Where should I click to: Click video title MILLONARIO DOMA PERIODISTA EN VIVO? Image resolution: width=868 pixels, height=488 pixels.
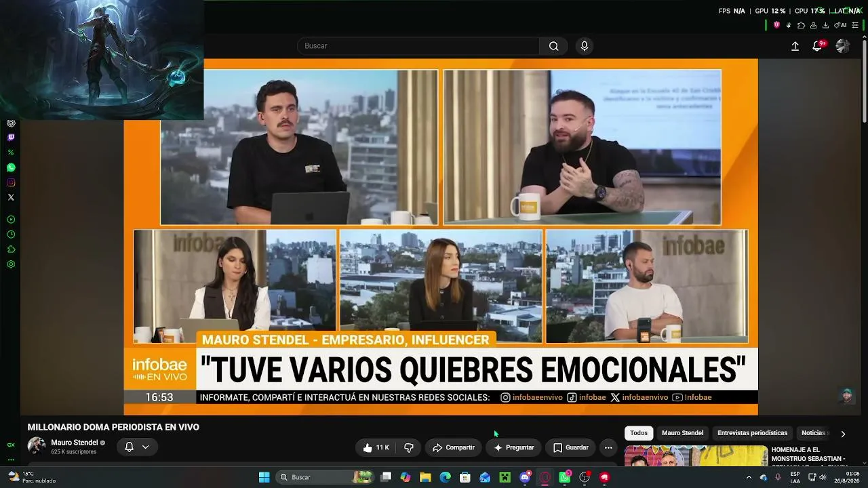coord(113,427)
